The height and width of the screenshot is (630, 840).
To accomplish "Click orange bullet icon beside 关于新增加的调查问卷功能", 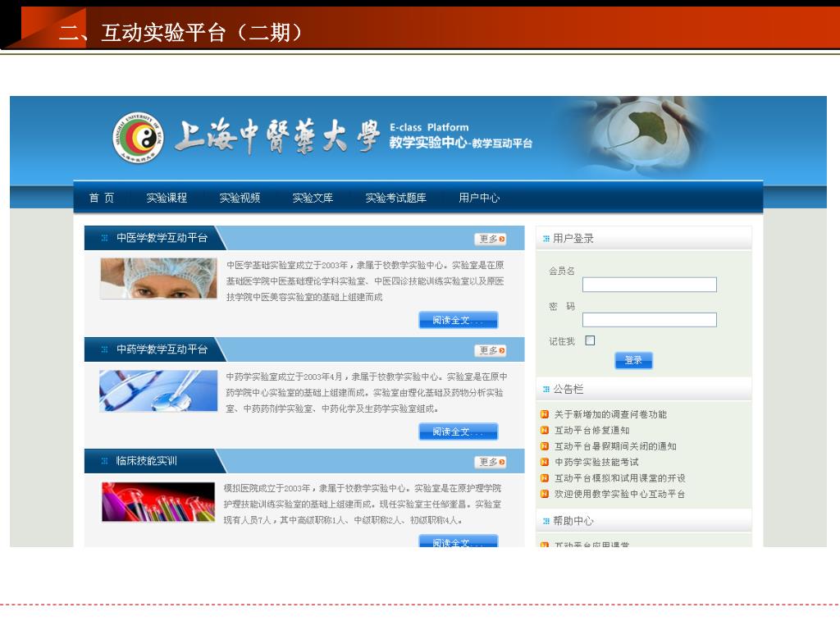I will pyautogui.click(x=545, y=414).
